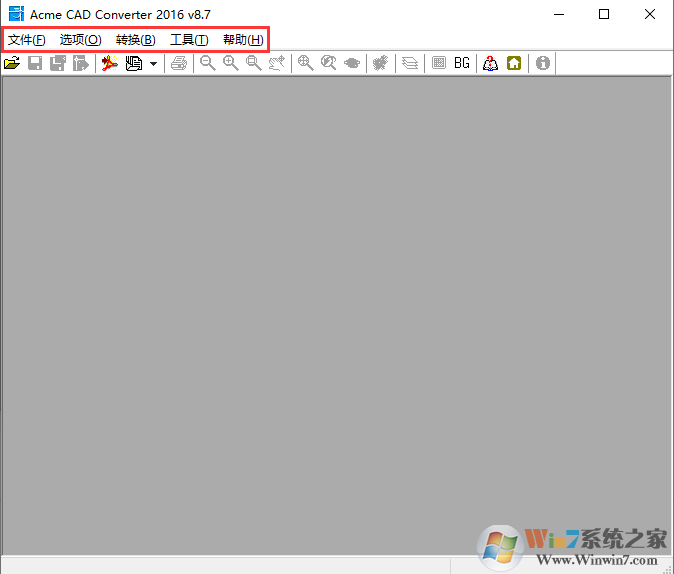Click the layout grid view icon

(x=439, y=63)
